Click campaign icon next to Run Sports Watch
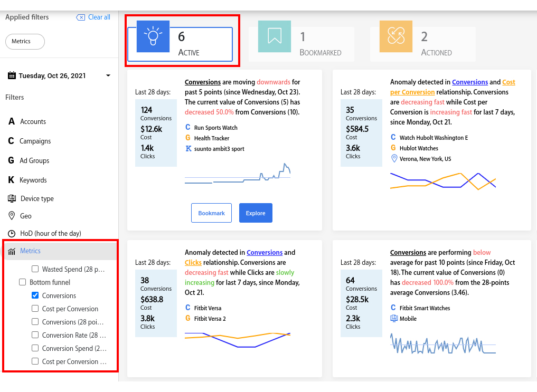 pos(188,127)
